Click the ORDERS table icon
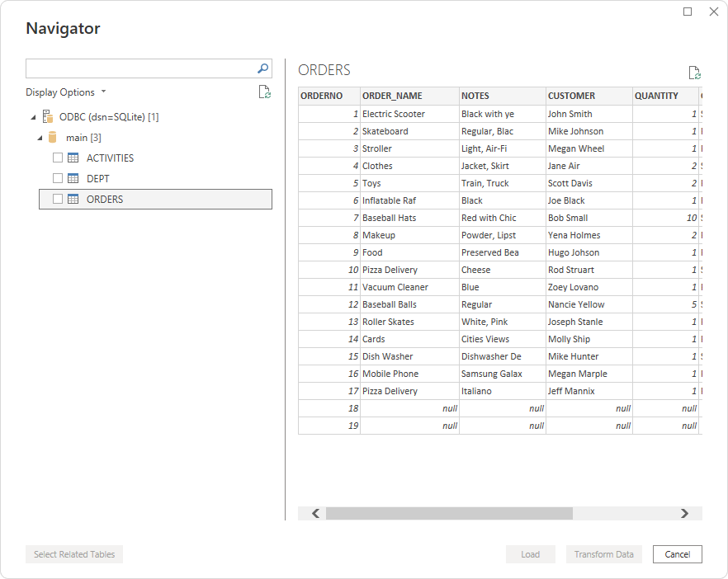Screen dimensions: 728x579 pos(73,199)
